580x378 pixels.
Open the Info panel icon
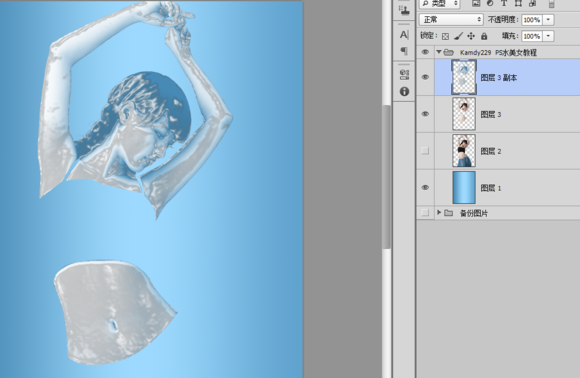pos(404,91)
